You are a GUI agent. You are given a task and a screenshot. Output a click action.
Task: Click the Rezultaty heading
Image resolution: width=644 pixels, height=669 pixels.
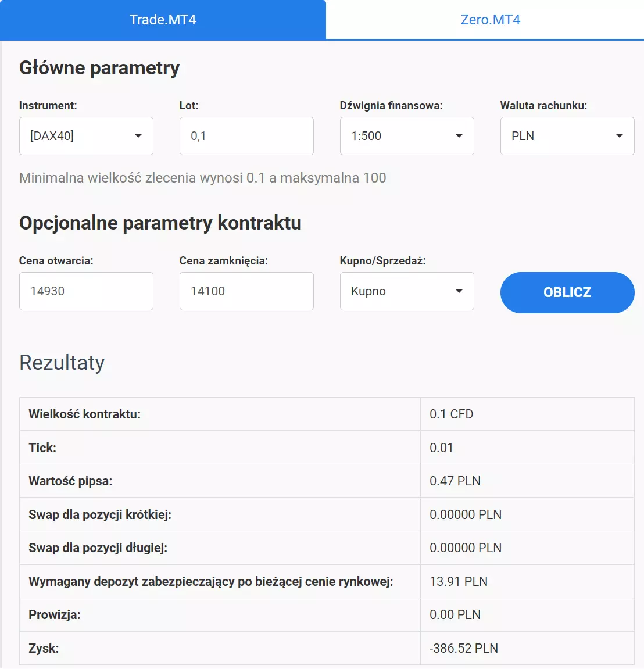(62, 363)
